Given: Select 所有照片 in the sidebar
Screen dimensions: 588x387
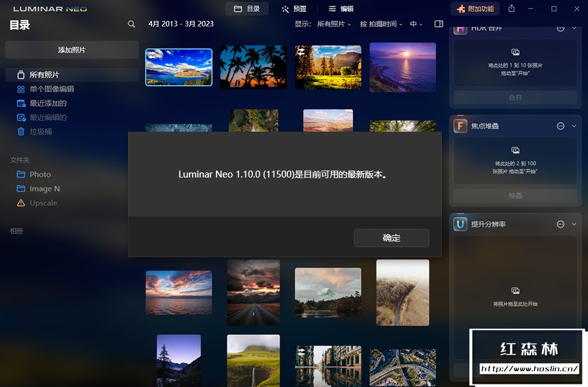Looking at the screenshot, I should [72, 75].
